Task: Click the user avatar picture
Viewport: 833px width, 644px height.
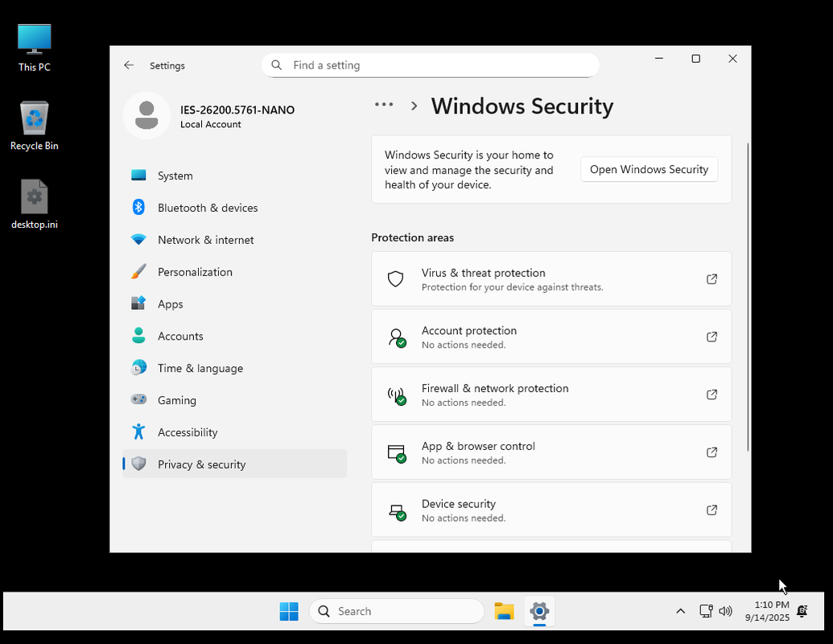Action: 146,115
